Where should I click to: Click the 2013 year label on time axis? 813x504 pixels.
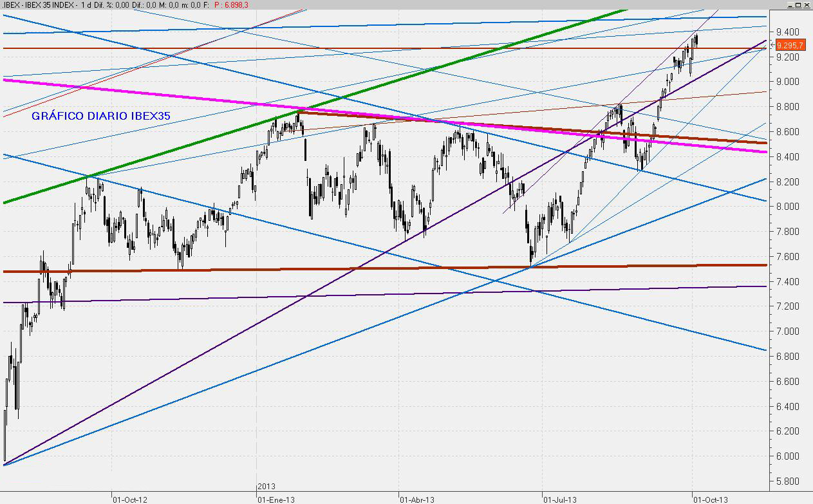[266, 487]
